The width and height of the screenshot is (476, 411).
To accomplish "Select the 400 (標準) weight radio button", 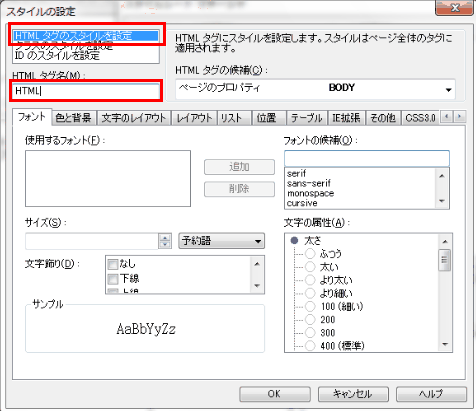I will click(x=310, y=346).
